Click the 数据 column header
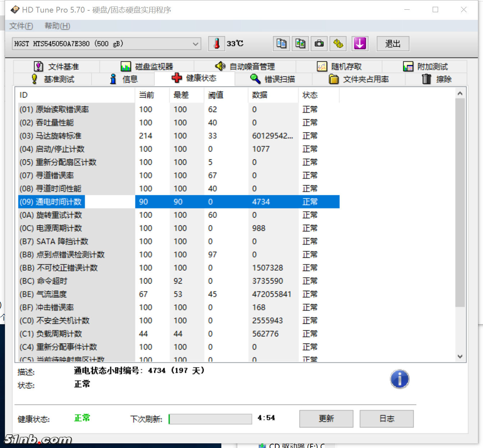This screenshot has height=448, width=483. pos(259,95)
